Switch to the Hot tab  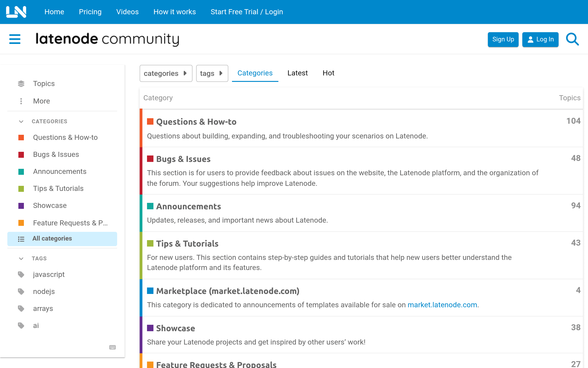pos(328,73)
